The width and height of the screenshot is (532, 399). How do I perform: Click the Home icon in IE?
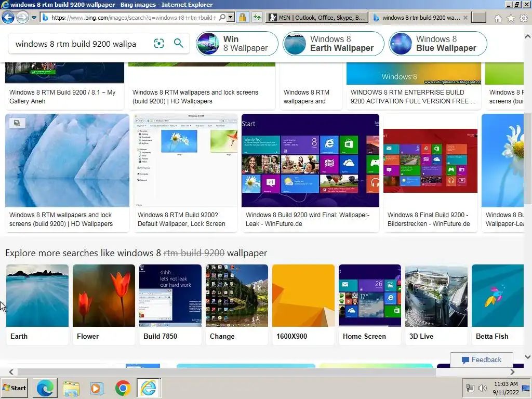pos(498,18)
